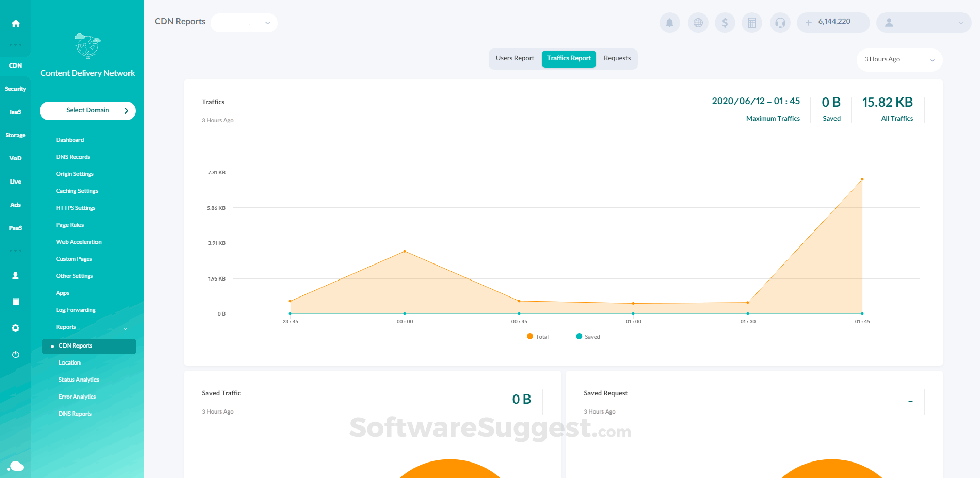980x478 pixels.
Task: Click the power/logout icon
Action: 15,354
